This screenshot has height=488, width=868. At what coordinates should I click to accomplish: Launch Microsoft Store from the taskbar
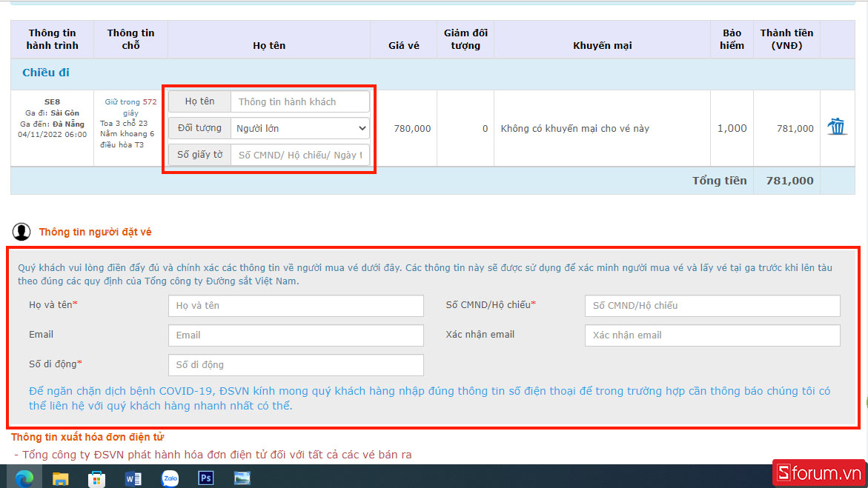(96, 478)
